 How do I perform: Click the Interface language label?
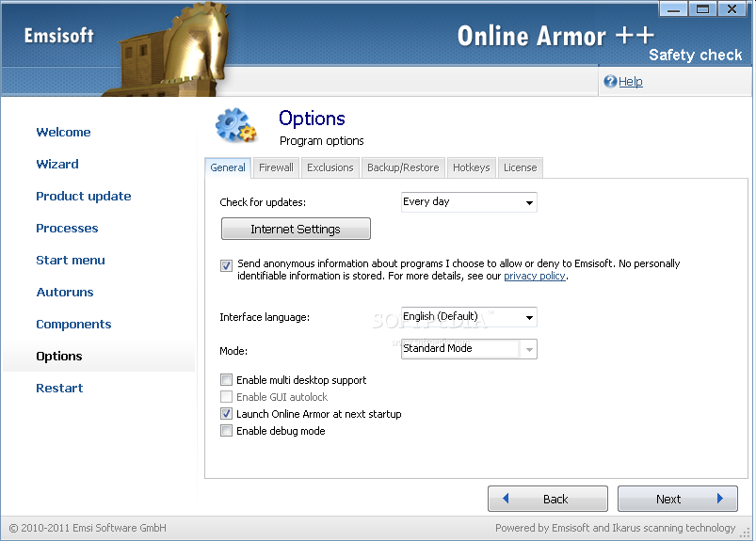point(265,317)
